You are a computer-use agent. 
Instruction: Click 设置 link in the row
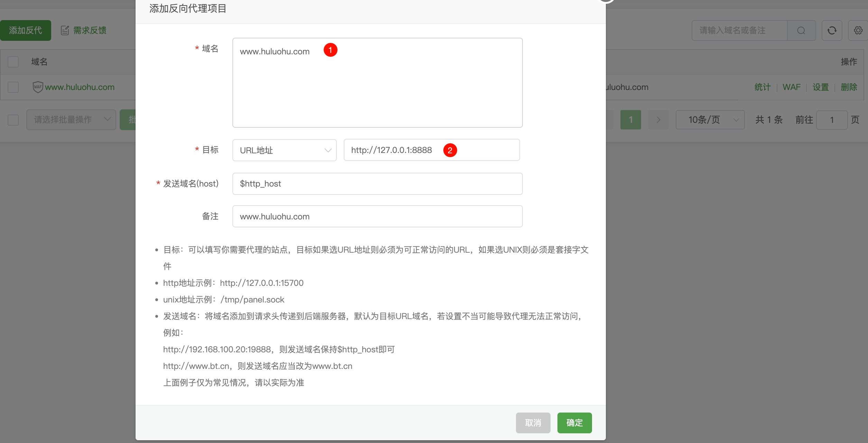pyautogui.click(x=821, y=87)
